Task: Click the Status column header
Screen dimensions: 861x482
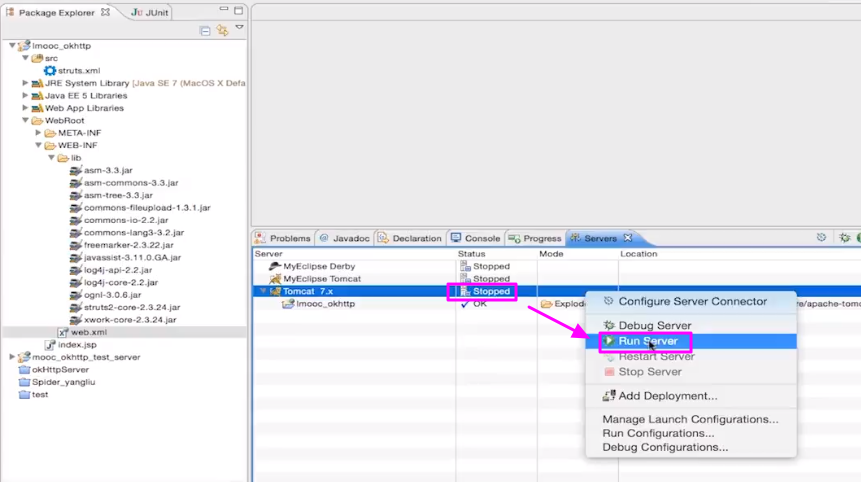Action: pos(472,254)
